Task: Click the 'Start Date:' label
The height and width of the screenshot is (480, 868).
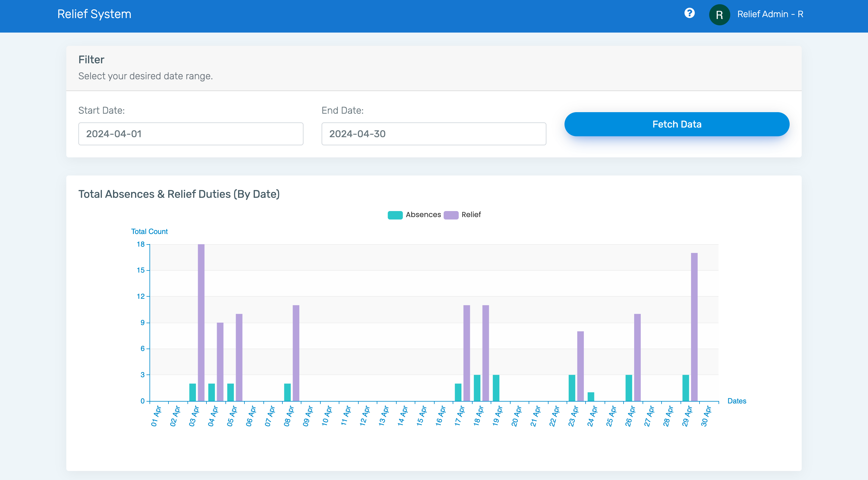Action: (x=102, y=111)
